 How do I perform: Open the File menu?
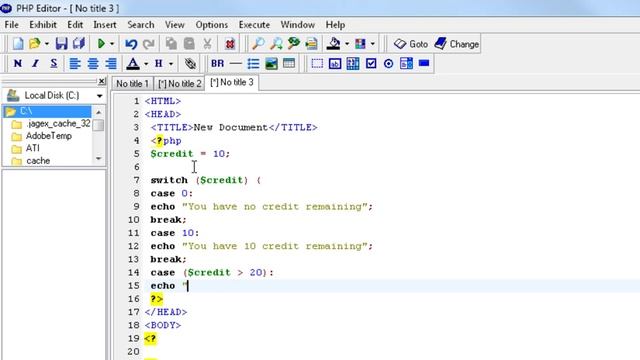11,24
